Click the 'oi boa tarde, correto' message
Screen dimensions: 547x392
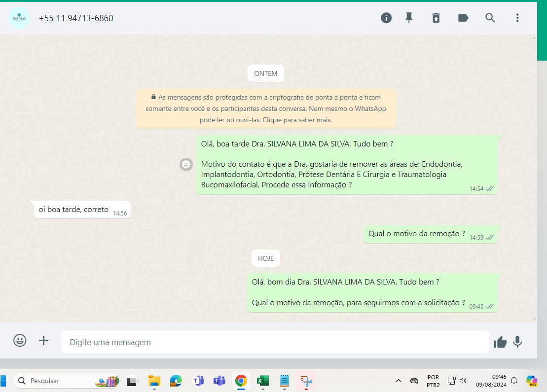tap(82, 210)
